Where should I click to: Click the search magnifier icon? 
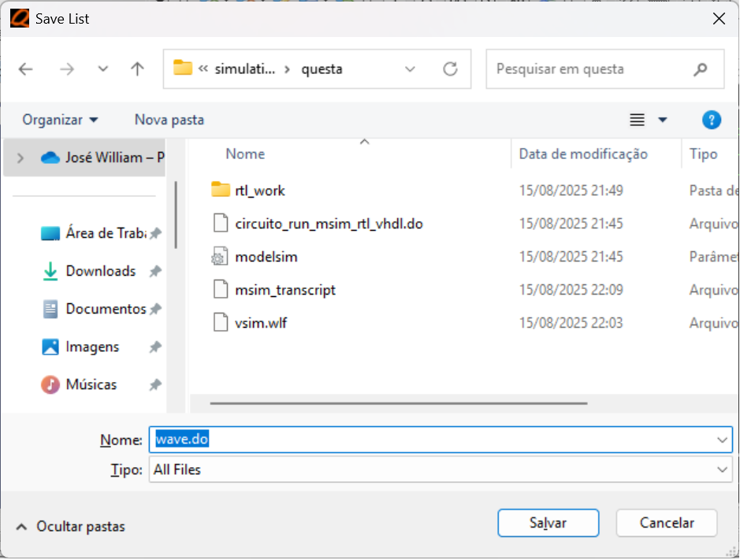click(x=700, y=69)
